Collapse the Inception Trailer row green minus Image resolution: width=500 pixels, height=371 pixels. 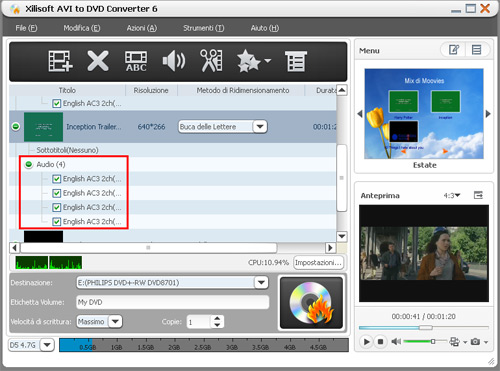(x=16, y=126)
